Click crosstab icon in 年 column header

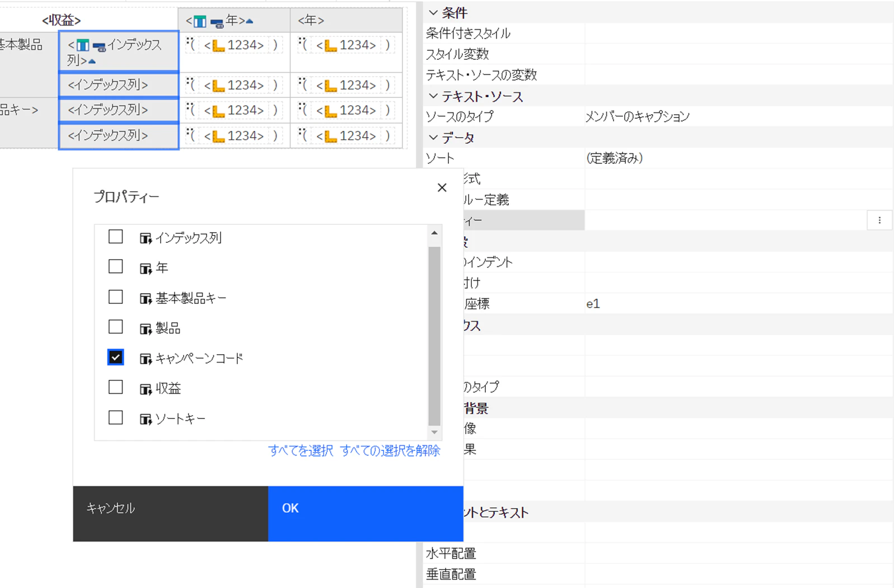click(200, 22)
